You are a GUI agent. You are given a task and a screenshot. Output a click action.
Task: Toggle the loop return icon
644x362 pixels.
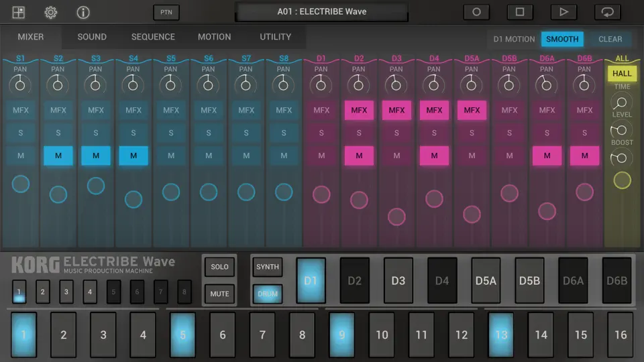608,12
